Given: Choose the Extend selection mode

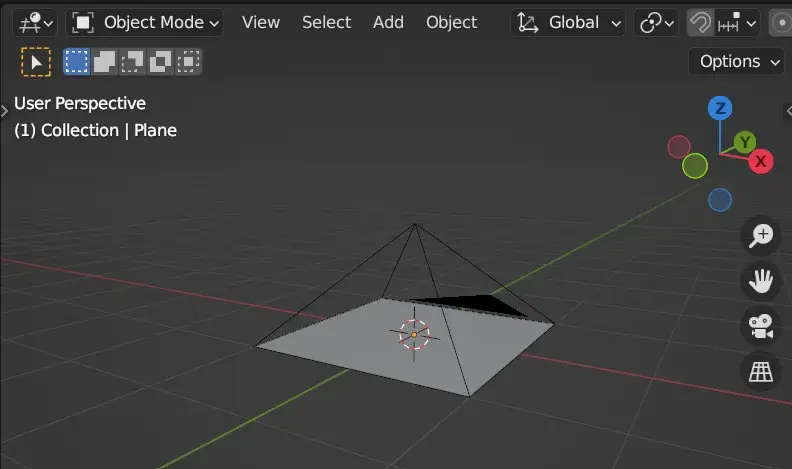Looking at the screenshot, I should click(105, 62).
